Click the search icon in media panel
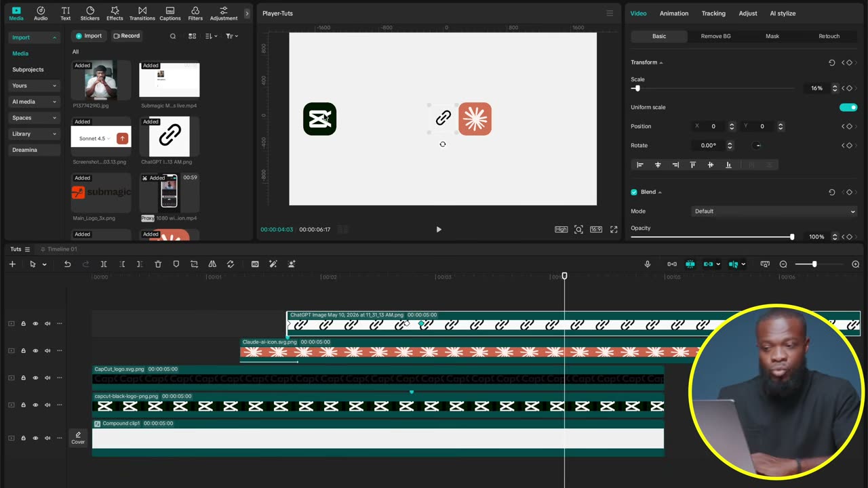The width and height of the screenshot is (868, 488). [x=173, y=36]
